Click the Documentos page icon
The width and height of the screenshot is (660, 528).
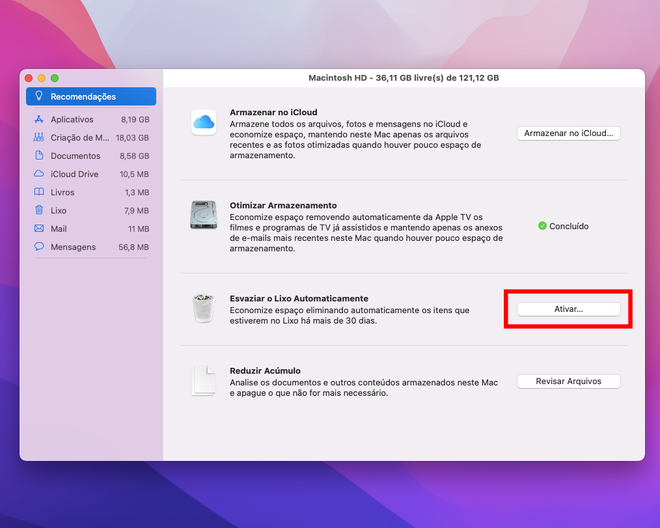click(x=39, y=155)
